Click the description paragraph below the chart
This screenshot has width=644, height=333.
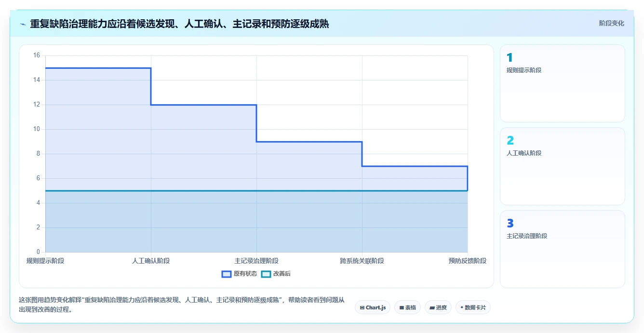[182, 305]
